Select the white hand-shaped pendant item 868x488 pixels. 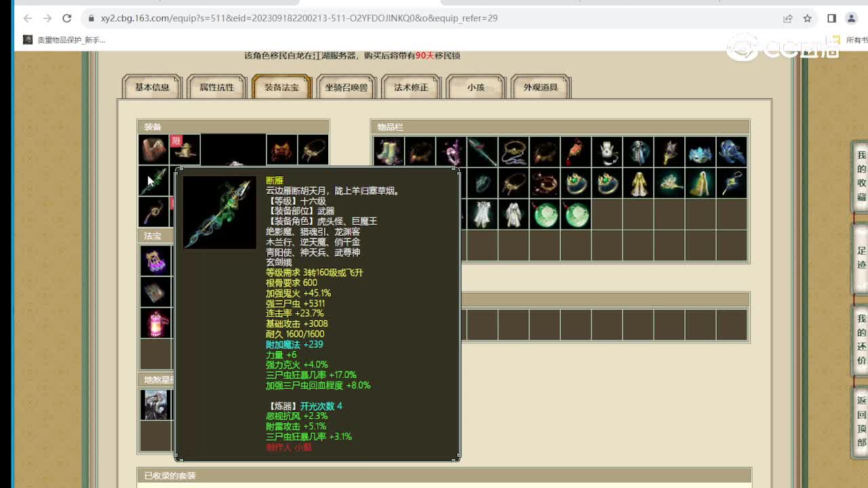607,152
